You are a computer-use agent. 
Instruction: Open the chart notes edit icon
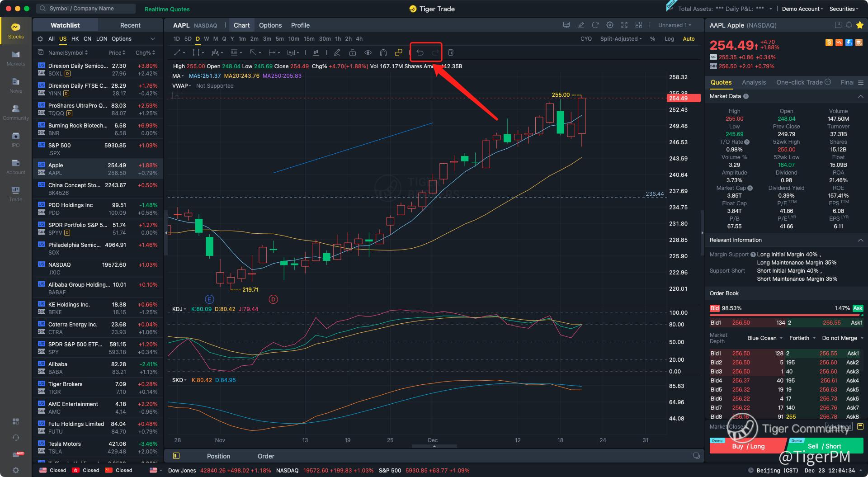[581, 25]
